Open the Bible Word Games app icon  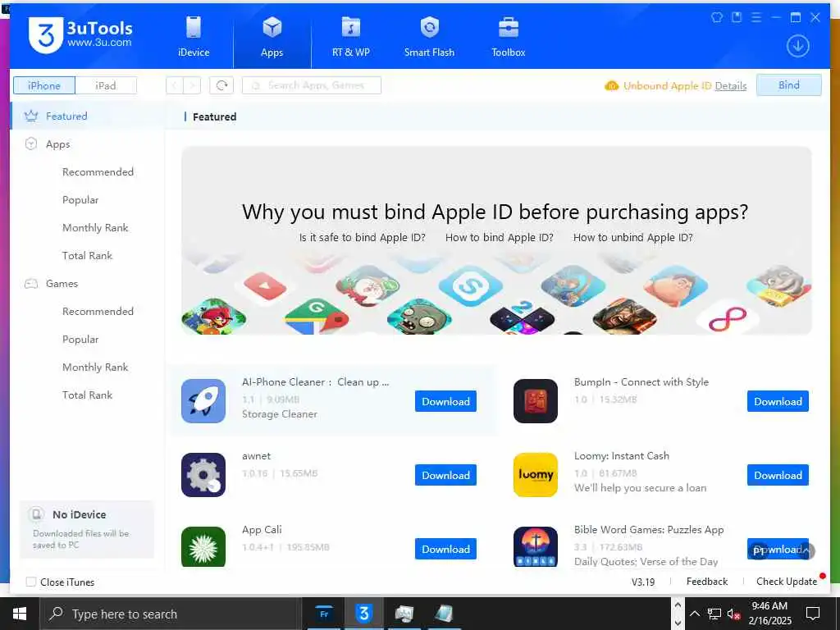[535, 546]
